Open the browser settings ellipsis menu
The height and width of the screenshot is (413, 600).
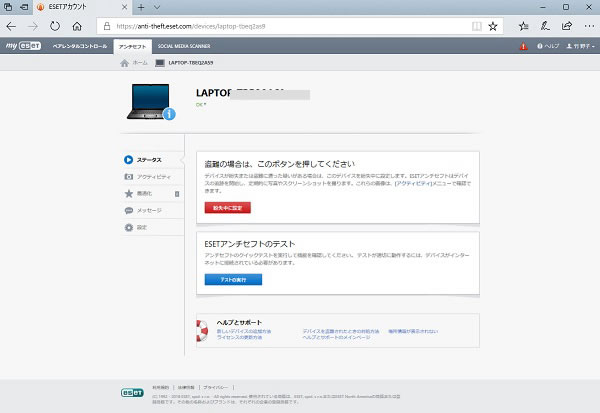(x=589, y=26)
